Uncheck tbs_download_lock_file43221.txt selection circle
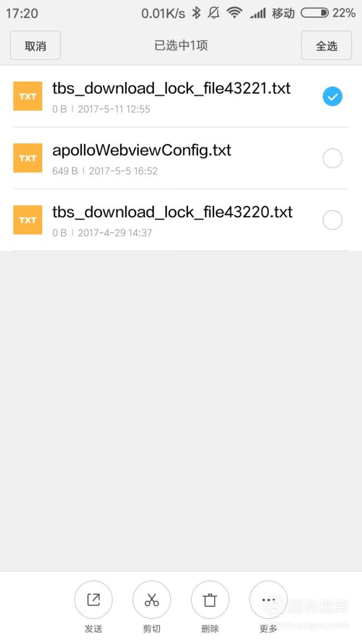 tap(332, 96)
